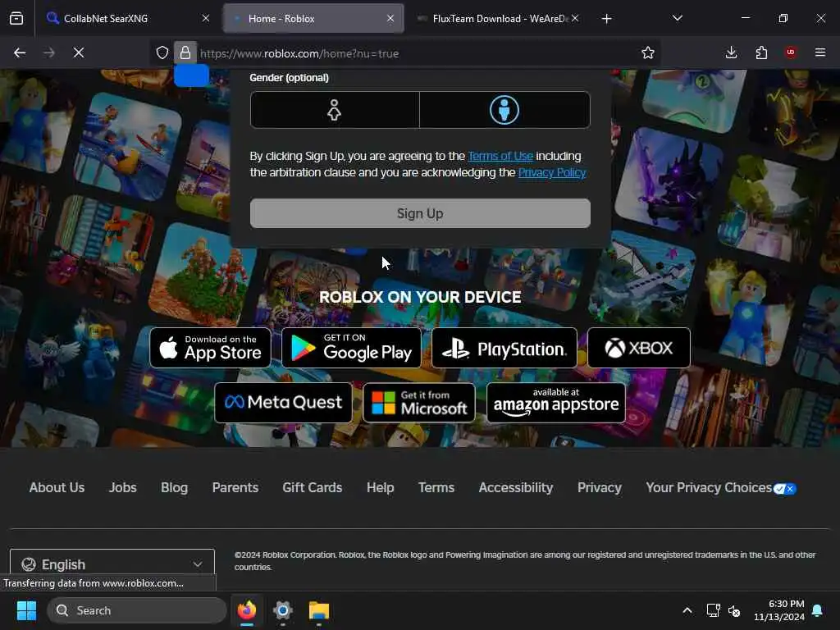
Task: Expand the English language dropdown
Action: [x=112, y=564]
